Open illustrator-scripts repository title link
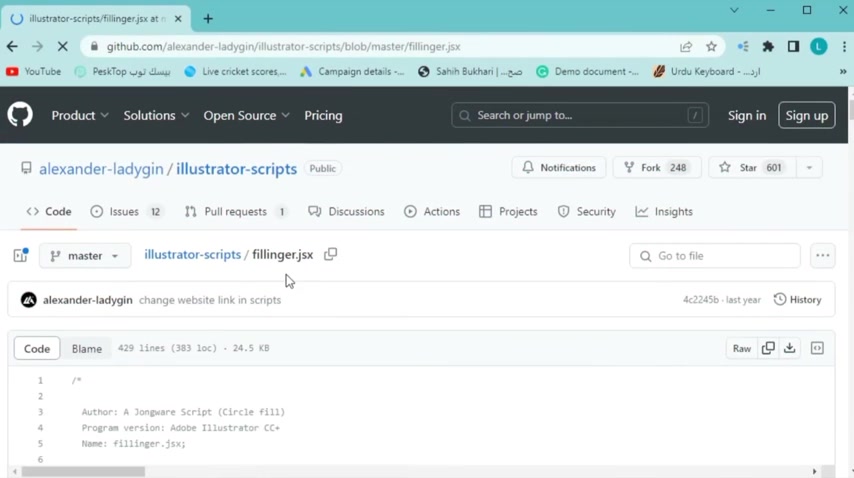Image resolution: width=854 pixels, height=478 pixels. click(x=236, y=169)
